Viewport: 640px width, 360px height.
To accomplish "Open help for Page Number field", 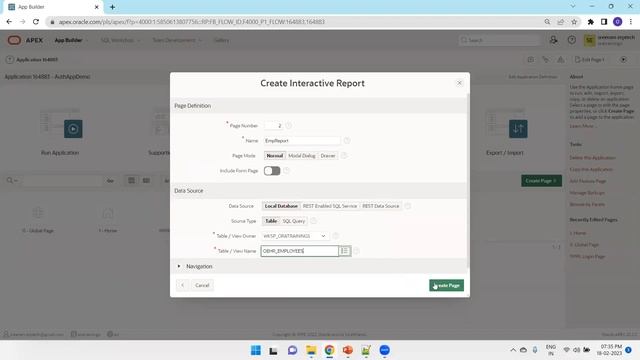I will tap(289, 126).
